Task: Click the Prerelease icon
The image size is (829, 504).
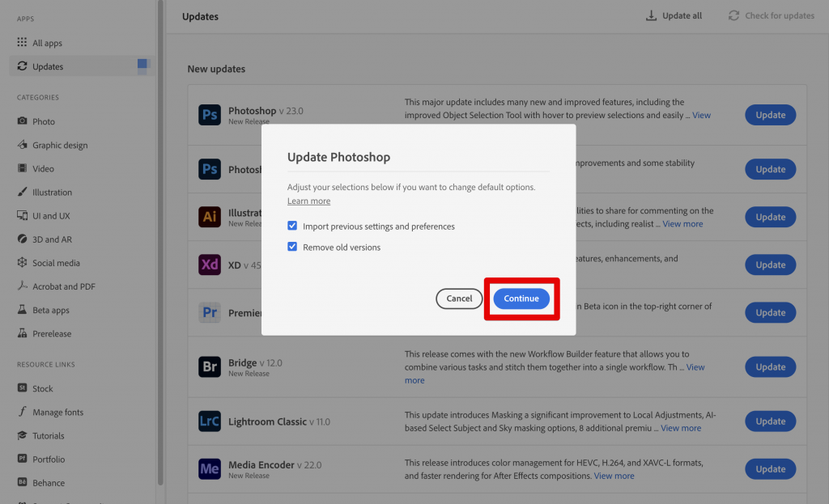Action: (22, 332)
